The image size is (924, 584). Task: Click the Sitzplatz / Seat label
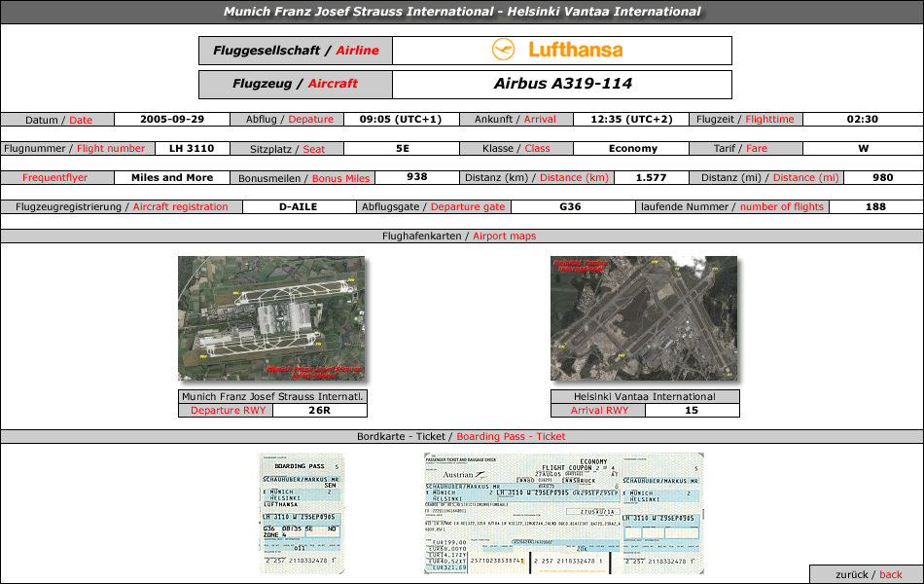point(288,149)
